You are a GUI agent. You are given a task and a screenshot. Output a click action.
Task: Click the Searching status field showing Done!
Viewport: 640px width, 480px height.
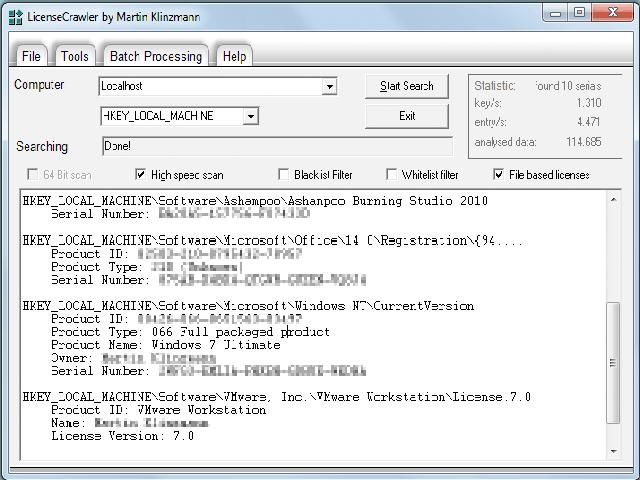click(x=275, y=146)
